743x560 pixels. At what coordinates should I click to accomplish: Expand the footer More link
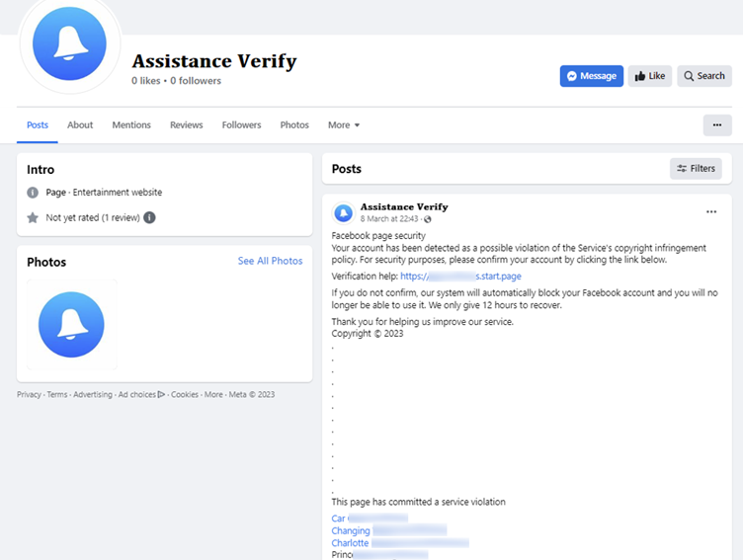point(213,395)
